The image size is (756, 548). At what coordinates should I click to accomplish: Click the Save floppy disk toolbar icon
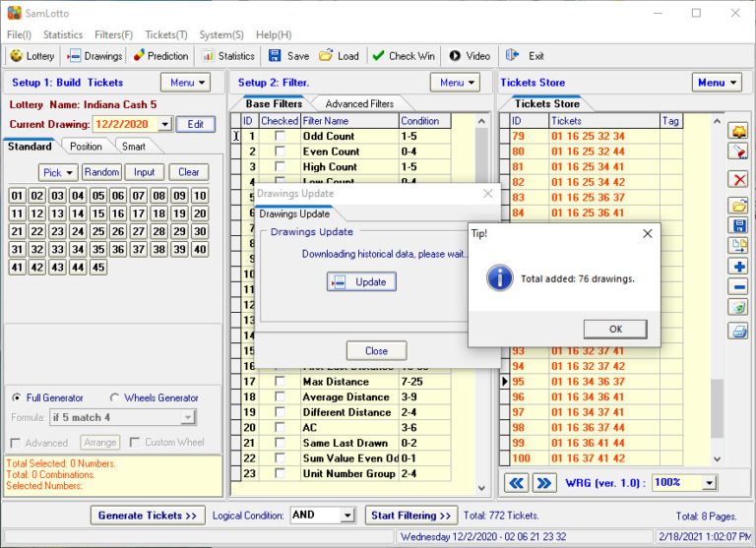275,56
